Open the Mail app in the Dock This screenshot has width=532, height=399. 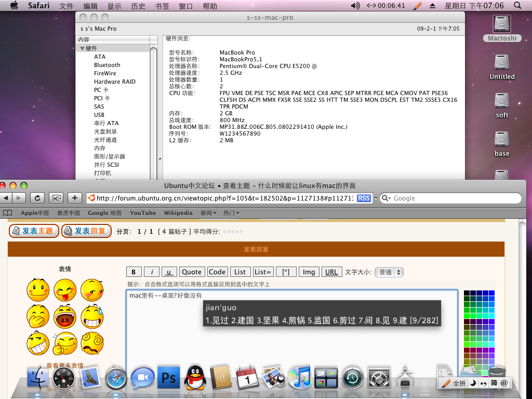point(90,378)
